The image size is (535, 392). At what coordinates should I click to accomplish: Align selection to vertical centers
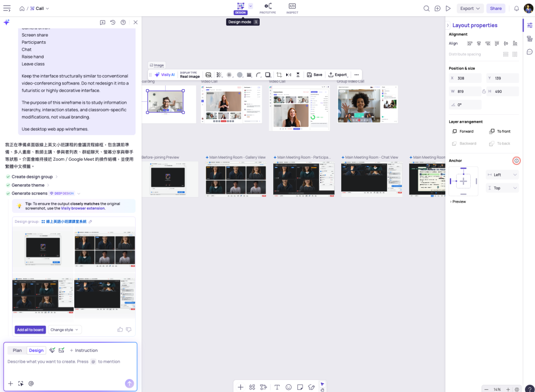(506, 43)
